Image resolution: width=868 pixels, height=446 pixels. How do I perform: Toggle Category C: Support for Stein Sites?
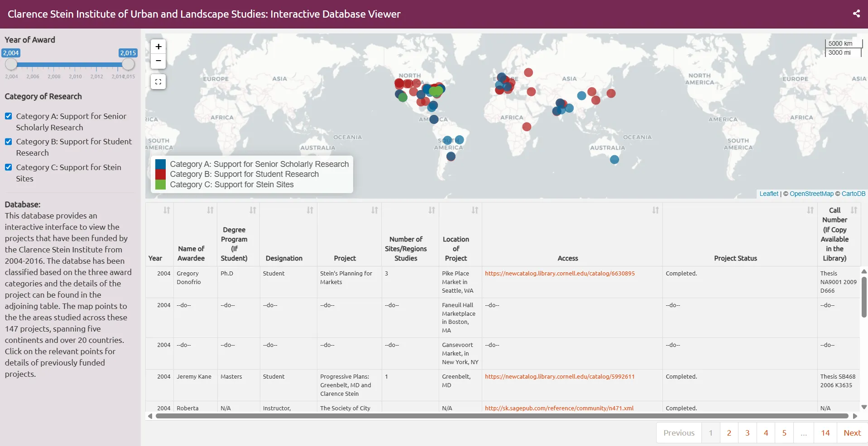pyautogui.click(x=8, y=167)
